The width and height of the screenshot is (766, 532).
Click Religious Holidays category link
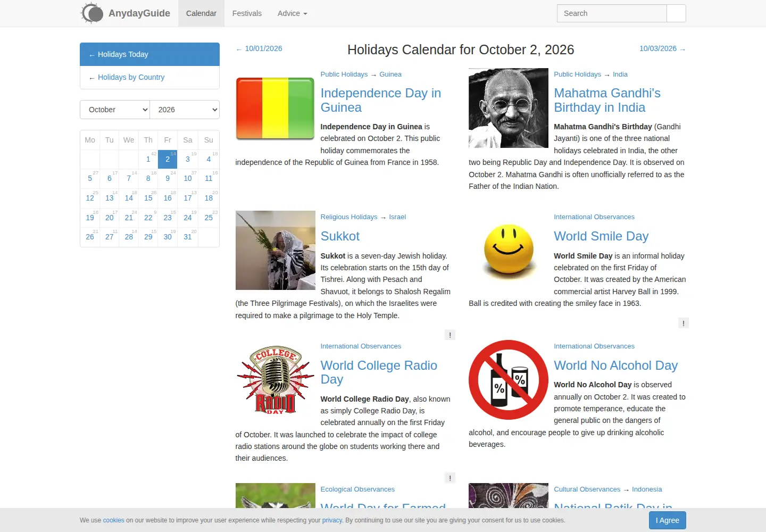pos(349,217)
